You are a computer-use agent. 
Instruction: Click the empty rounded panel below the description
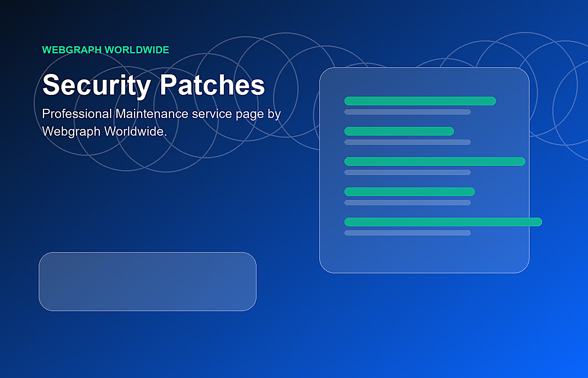[x=147, y=281]
